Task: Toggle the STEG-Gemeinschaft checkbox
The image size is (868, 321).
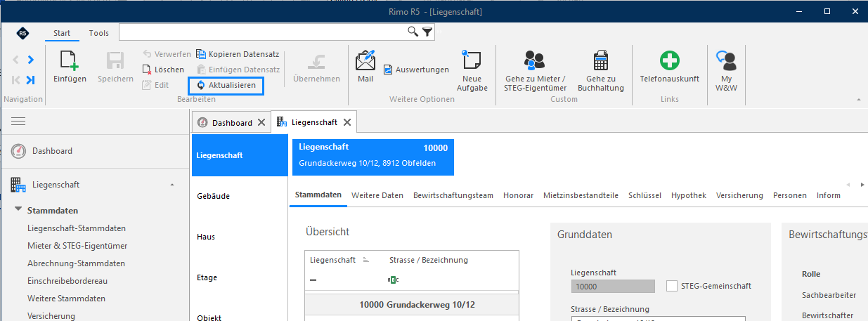Action: pyautogui.click(x=672, y=286)
